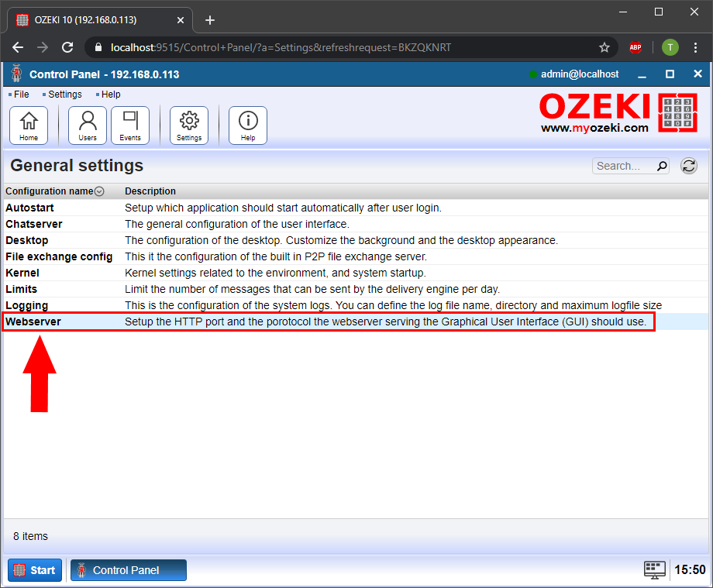
Task: Click the 15:50 taskbar clock
Action: tap(690, 570)
